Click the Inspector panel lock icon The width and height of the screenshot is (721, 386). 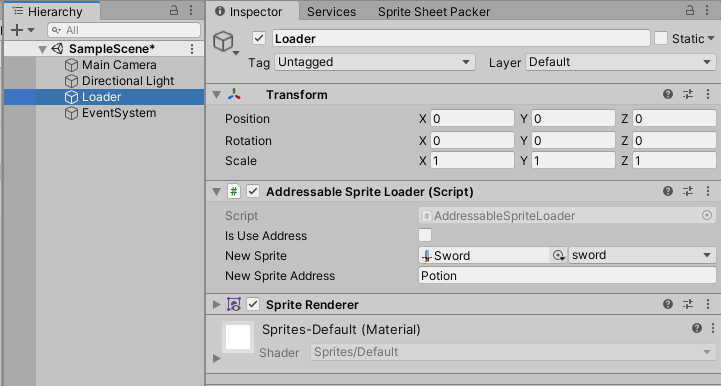[x=690, y=11]
